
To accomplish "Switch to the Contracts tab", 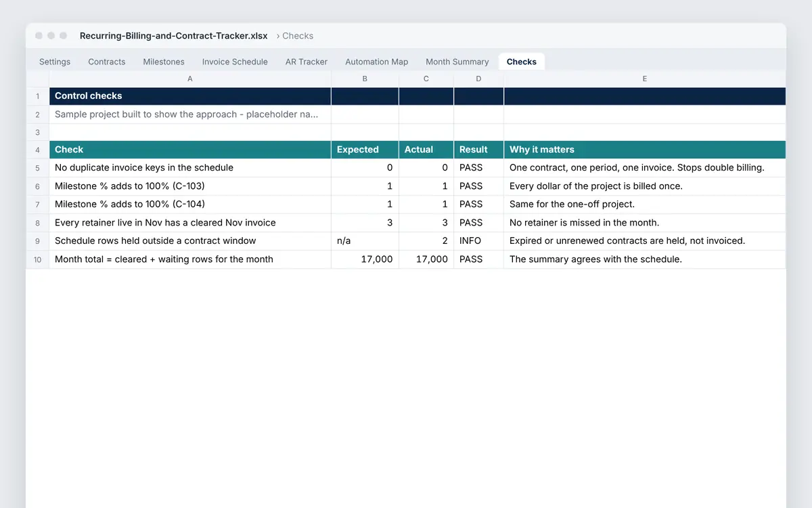I will tap(107, 62).
